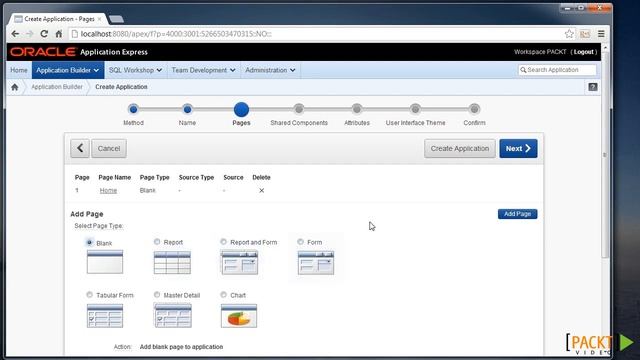Select the Chart radio button
This screenshot has height=360, width=640.
click(x=223, y=294)
